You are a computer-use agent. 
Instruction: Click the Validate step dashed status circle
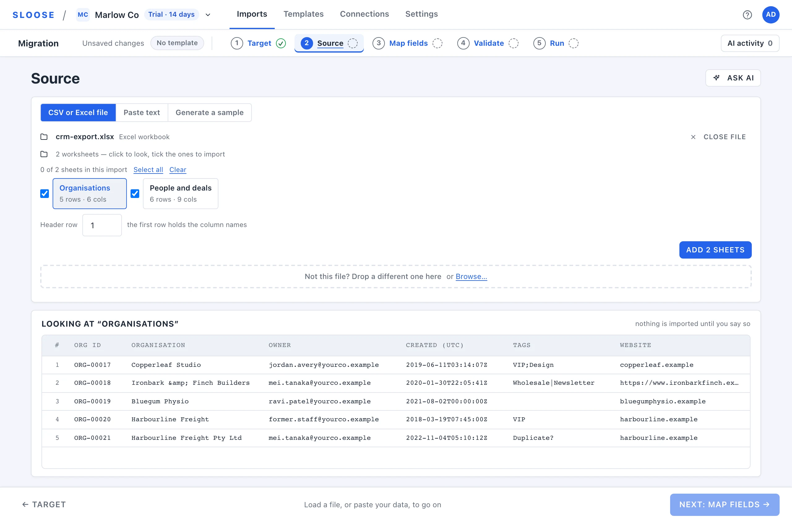pos(514,43)
